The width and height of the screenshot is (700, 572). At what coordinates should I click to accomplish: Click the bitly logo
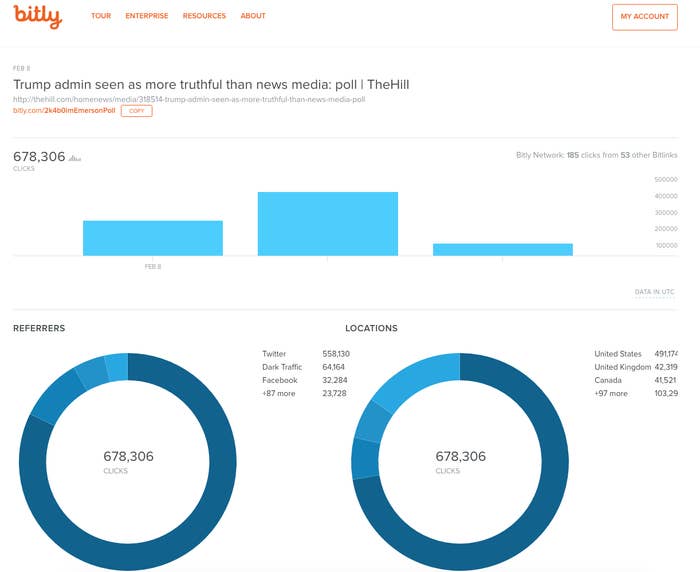[x=38, y=17]
